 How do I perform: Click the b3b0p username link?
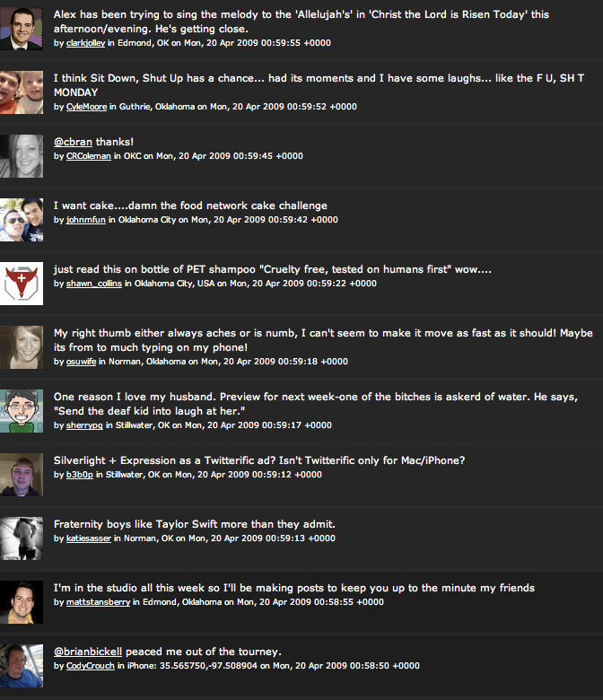[80, 475]
